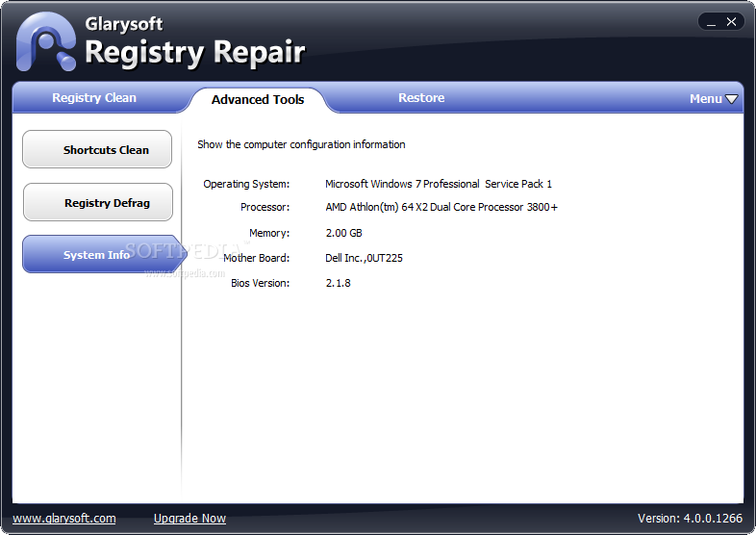Switch to the Registry Clean tab

pyautogui.click(x=94, y=98)
